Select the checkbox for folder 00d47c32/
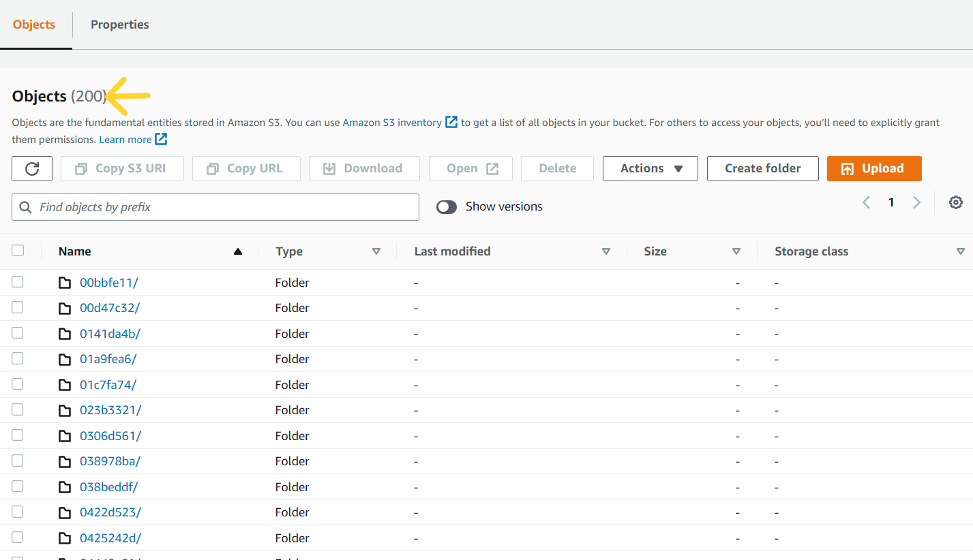 (17, 307)
